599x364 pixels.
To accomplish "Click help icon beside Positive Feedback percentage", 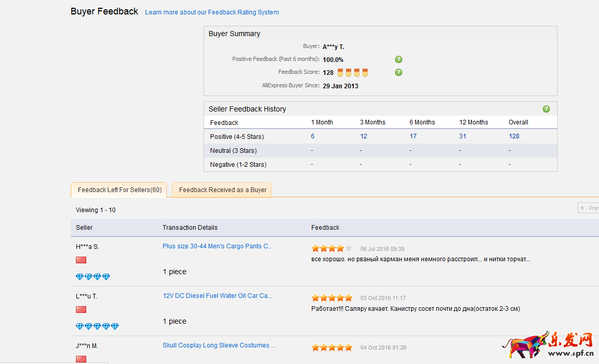I will [398, 59].
